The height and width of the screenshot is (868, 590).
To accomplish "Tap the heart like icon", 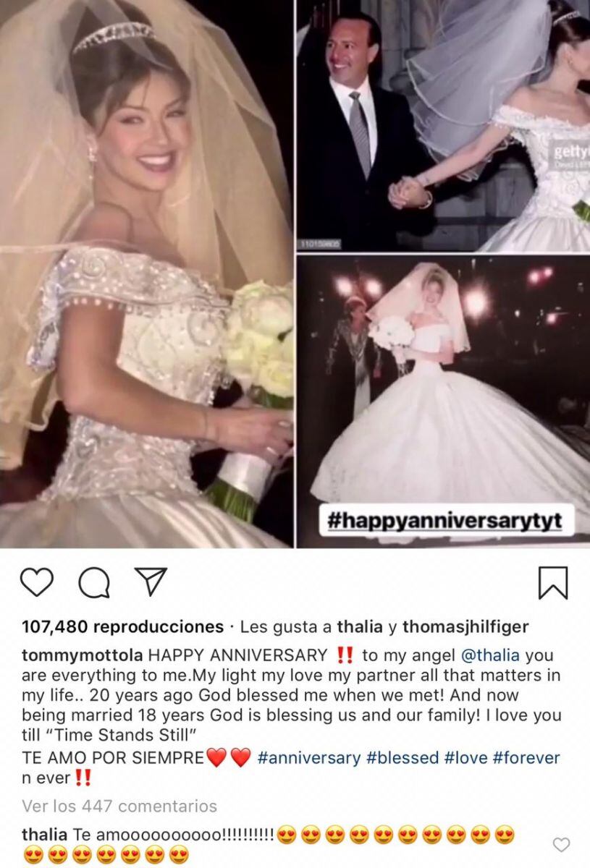I will (x=37, y=582).
